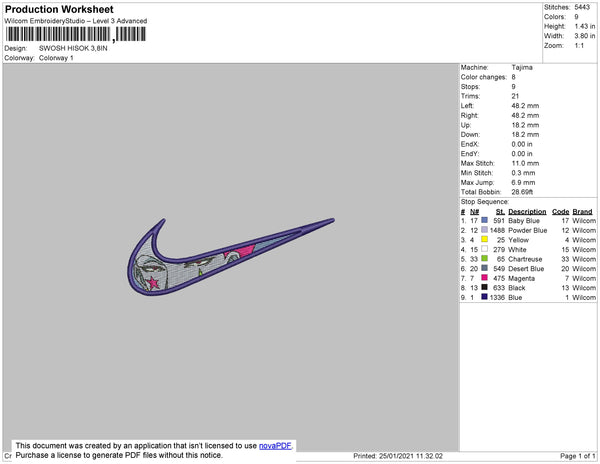This screenshot has height=464, width=600.
Task: Click the Total Bobbin value 28.69ft
Action: pos(522,192)
